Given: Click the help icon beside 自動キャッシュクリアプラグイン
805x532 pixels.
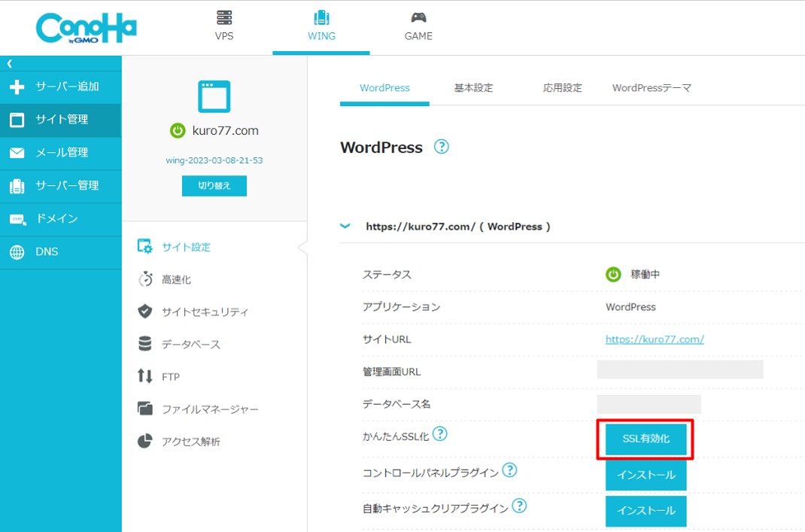Looking at the screenshot, I should 519,506.
